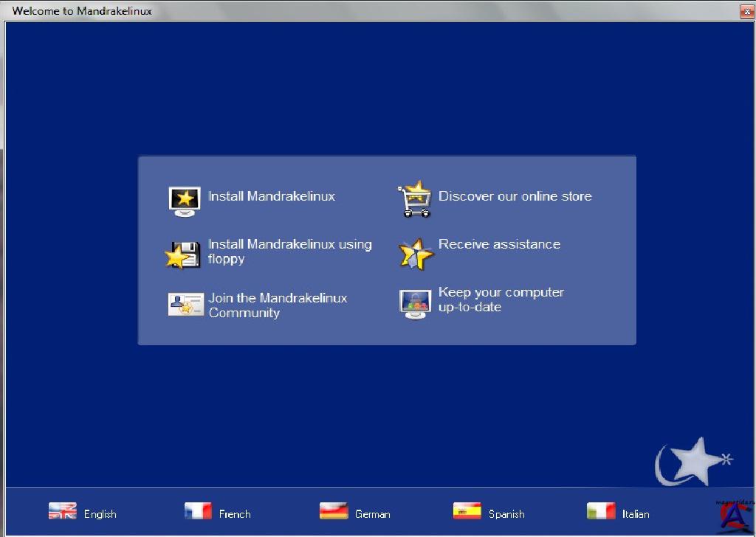
Task: Open "Discover our online store" text link
Action: (x=515, y=196)
